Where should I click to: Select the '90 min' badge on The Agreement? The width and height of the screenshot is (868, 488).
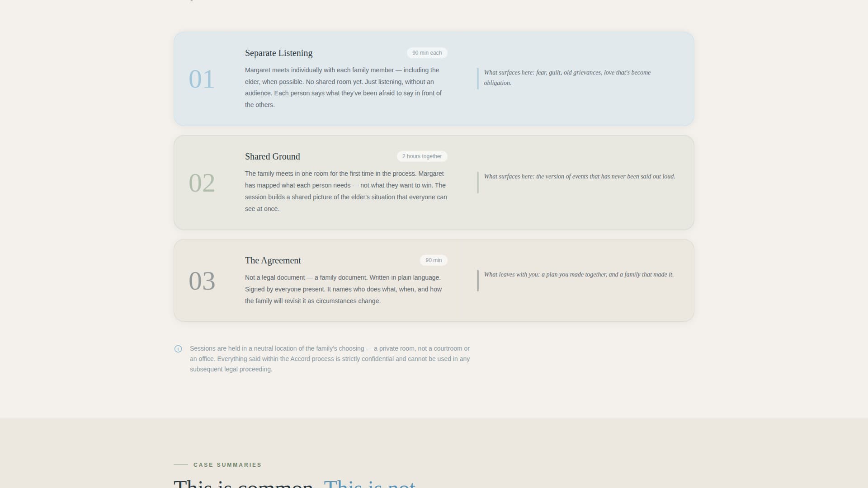click(x=434, y=260)
